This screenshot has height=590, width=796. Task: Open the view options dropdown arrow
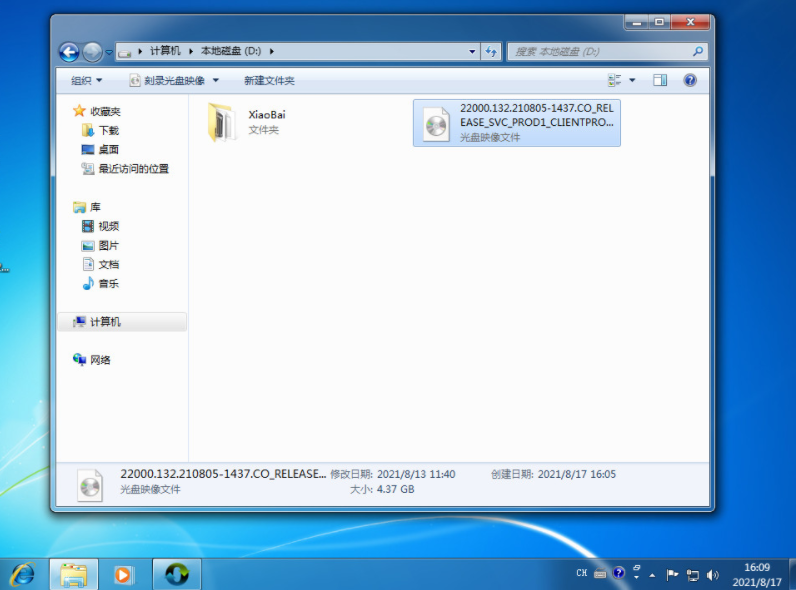(633, 80)
